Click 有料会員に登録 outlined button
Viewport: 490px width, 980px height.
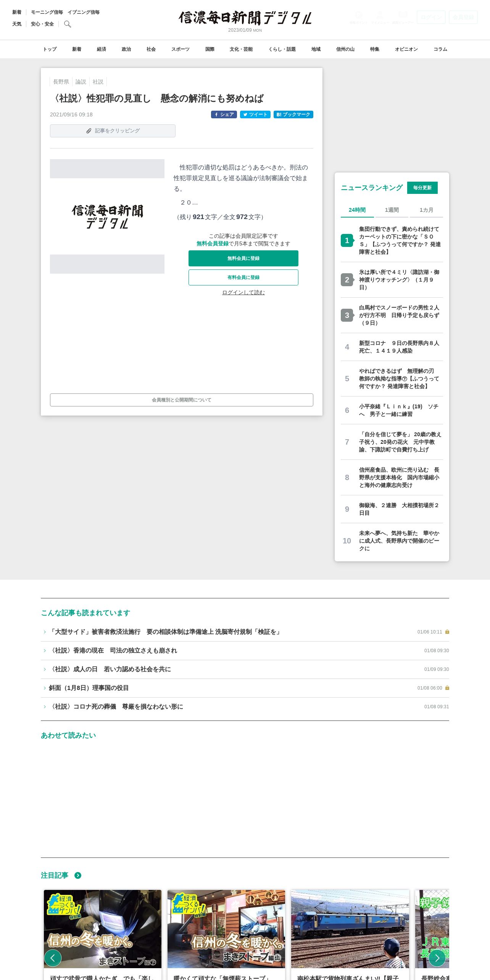coord(243,277)
